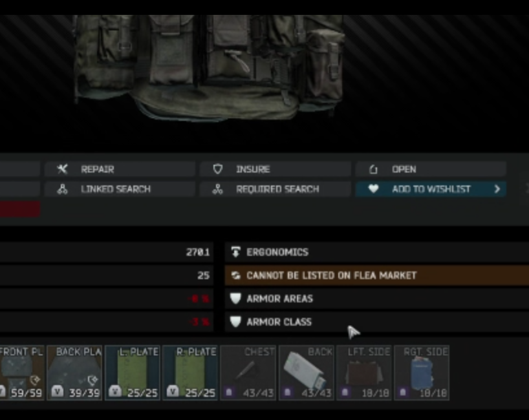Select the Back Plate slot

point(74,372)
